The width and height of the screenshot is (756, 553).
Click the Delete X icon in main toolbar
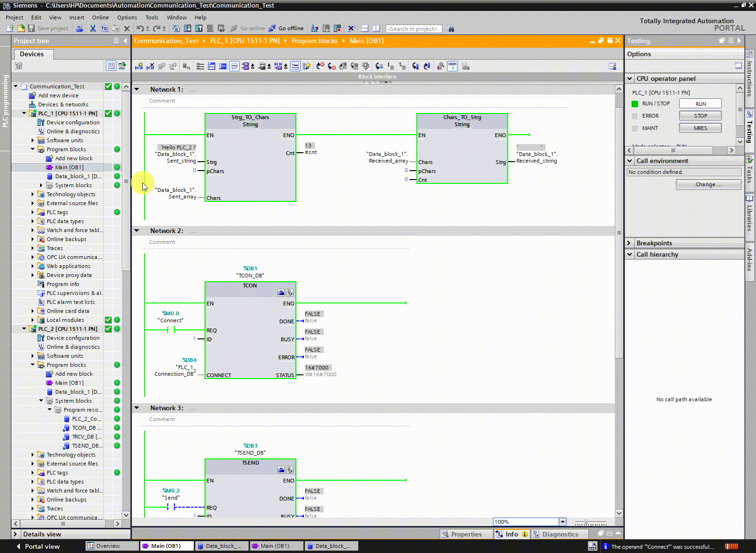(x=127, y=28)
